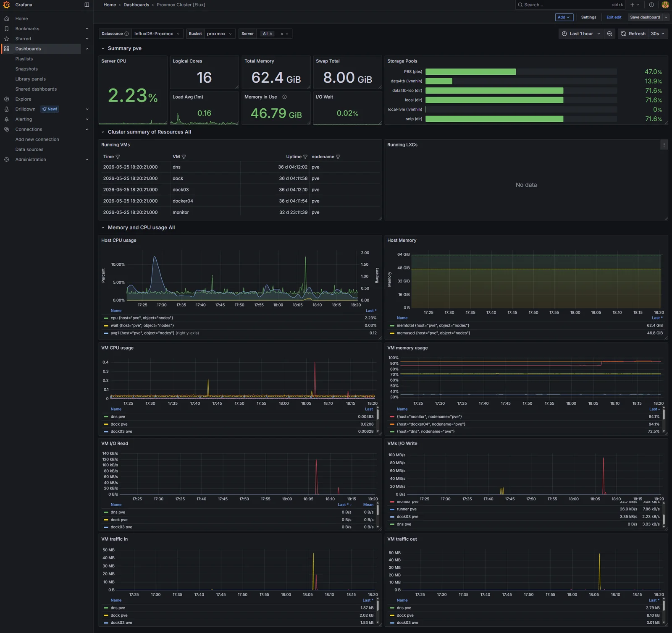Open Library panels in sidebar
The height and width of the screenshot is (633, 672).
tap(30, 79)
